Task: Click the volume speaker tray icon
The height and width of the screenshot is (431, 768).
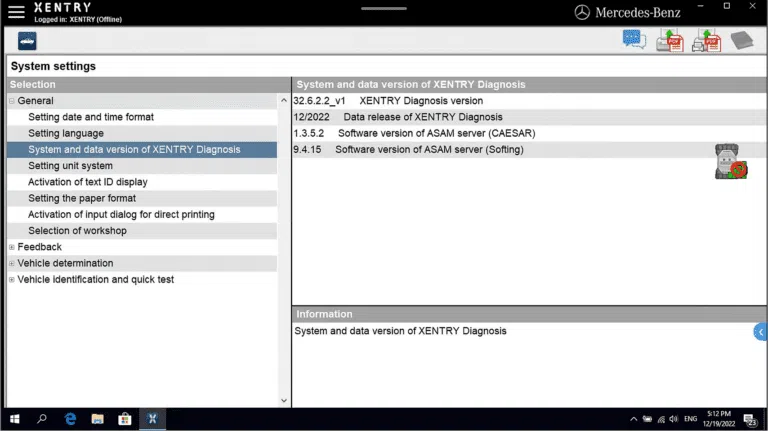Action: point(674,419)
